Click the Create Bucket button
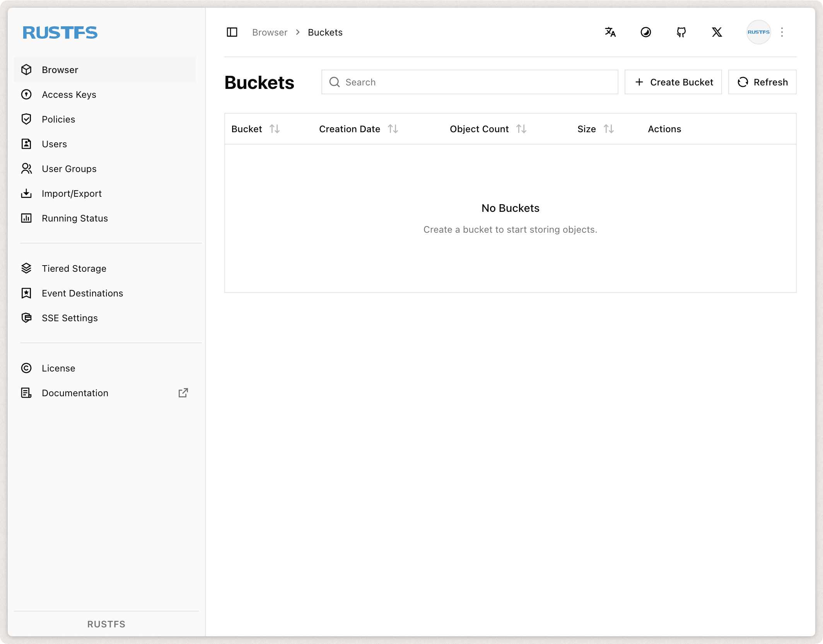823x644 pixels. (x=673, y=82)
